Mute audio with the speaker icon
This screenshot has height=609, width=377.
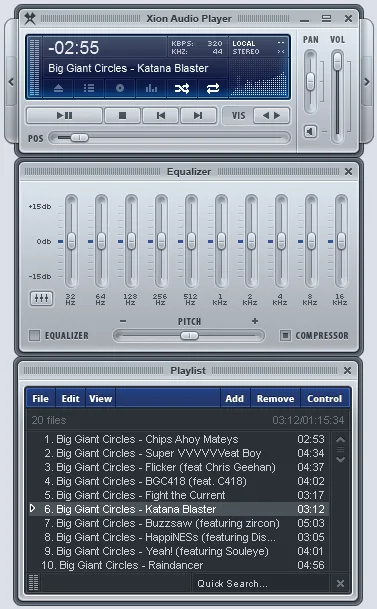(310, 131)
